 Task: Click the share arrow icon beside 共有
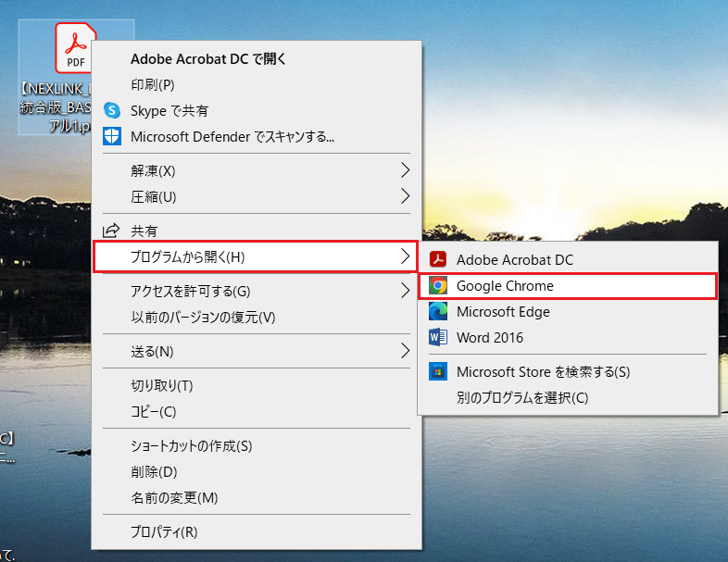[x=111, y=231]
